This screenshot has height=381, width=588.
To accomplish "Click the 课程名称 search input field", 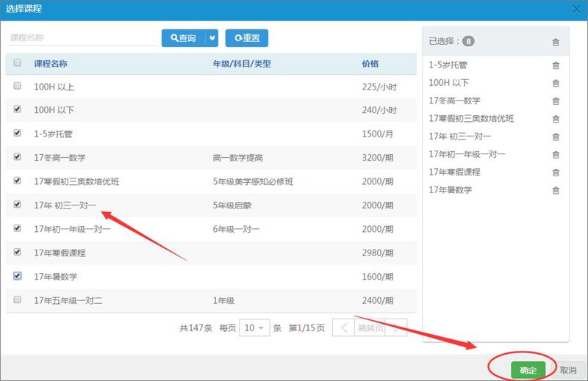I will coord(81,37).
